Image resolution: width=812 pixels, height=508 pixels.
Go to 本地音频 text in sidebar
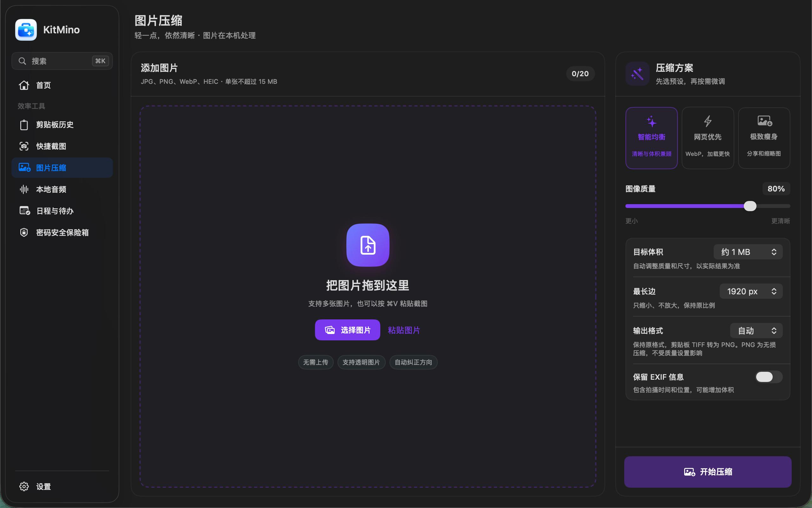coord(51,189)
